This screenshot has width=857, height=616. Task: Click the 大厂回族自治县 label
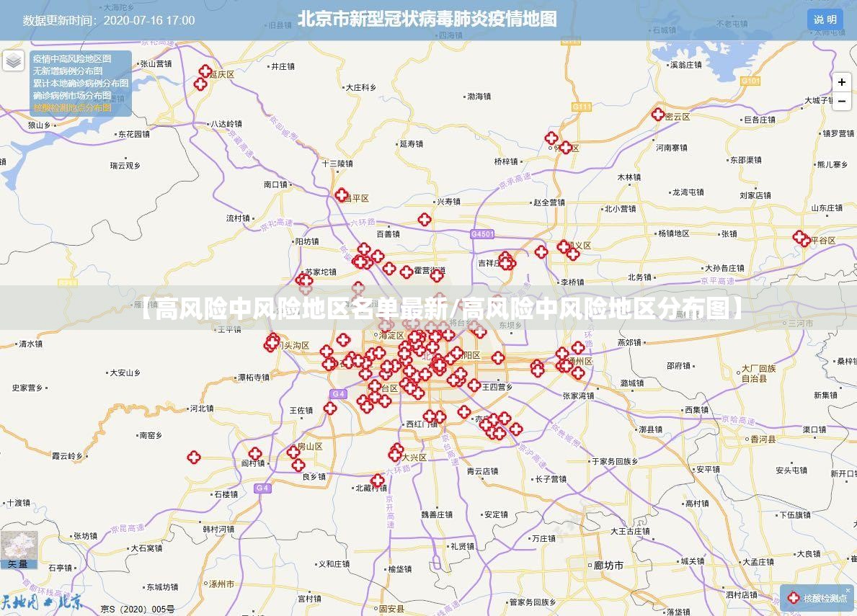coord(759,373)
